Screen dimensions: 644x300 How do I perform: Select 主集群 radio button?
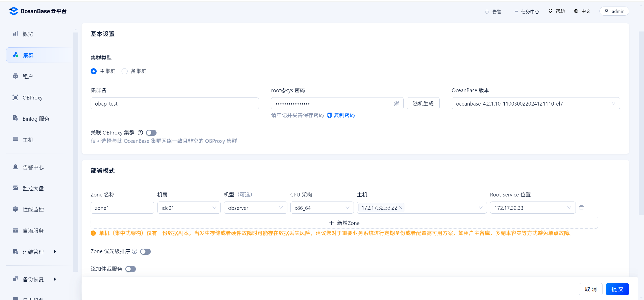tap(94, 71)
